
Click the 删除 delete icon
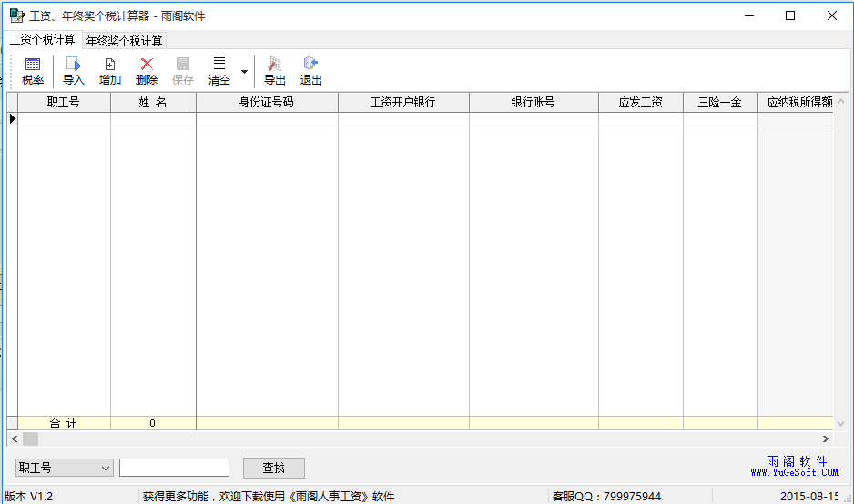[x=147, y=71]
